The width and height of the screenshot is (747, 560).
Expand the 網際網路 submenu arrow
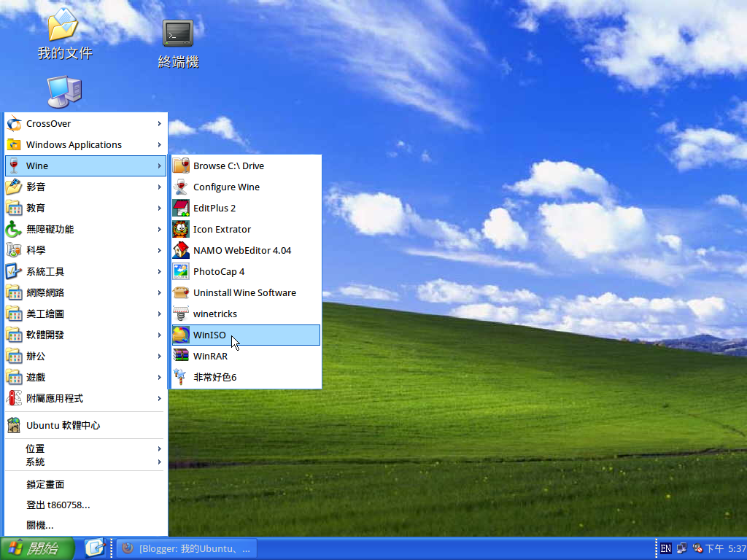coord(160,292)
